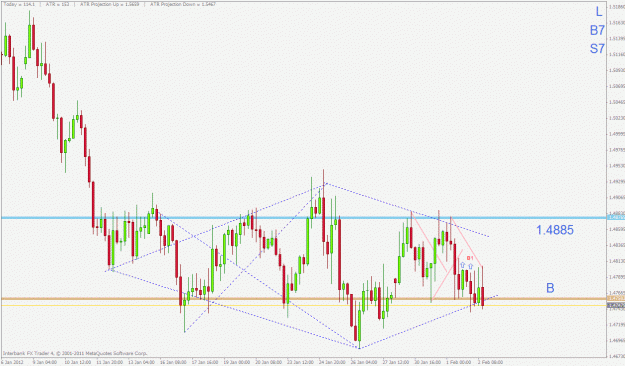The width and height of the screenshot is (625, 366).
Task: Click the "6 Jan 2012" time axis label
Action: (12, 362)
